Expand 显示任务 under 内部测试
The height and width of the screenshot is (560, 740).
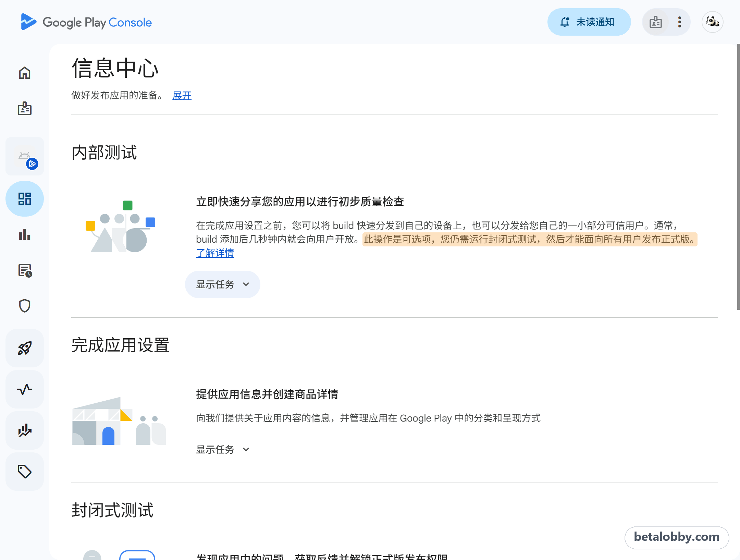pos(223,284)
